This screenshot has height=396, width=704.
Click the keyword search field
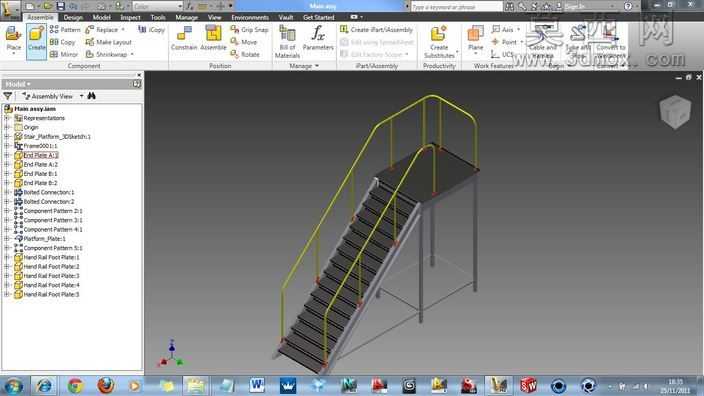[456, 7]
